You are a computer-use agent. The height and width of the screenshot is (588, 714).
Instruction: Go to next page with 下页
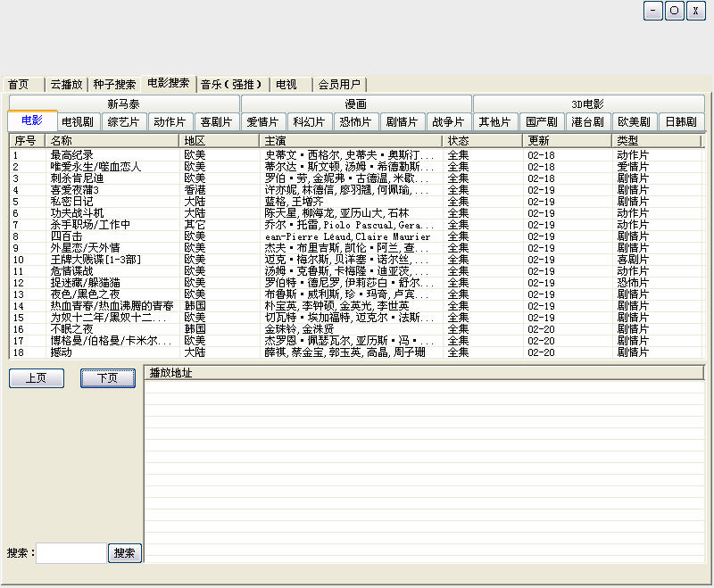(108, 378)
